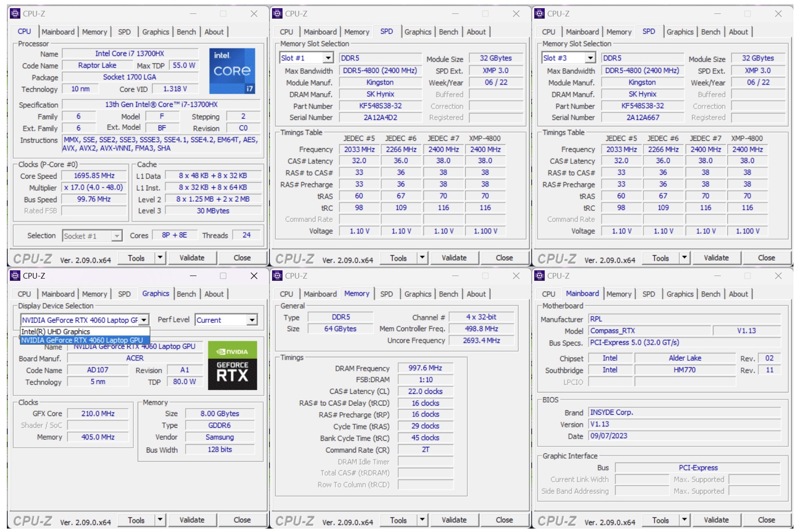
Task: Click the CPU-Z app icon in the Memory window title bar
Action: [x=278, y=276]
